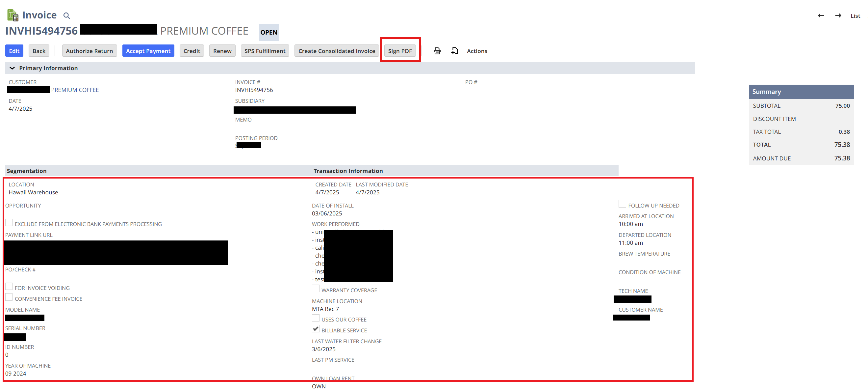Click the invoice number INVHI5494756 field value
This screenshot has height=392, width=868.
pos(254,90)
